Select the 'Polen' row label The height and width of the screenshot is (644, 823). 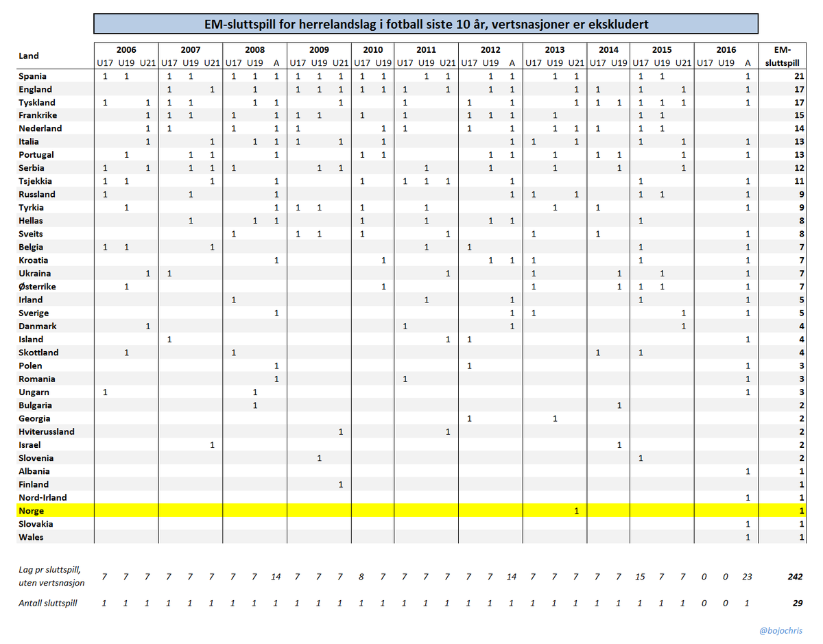[30, 366]
